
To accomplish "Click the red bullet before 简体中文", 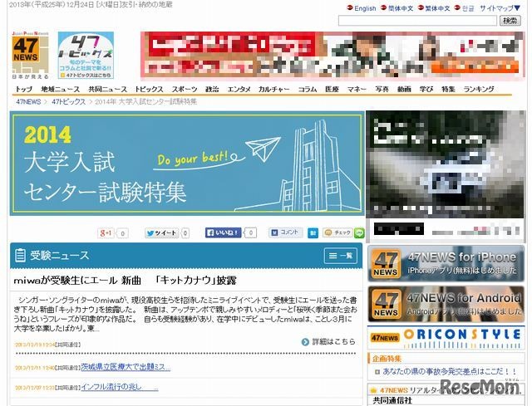I will pyautogui.click(x=384, y=7).
